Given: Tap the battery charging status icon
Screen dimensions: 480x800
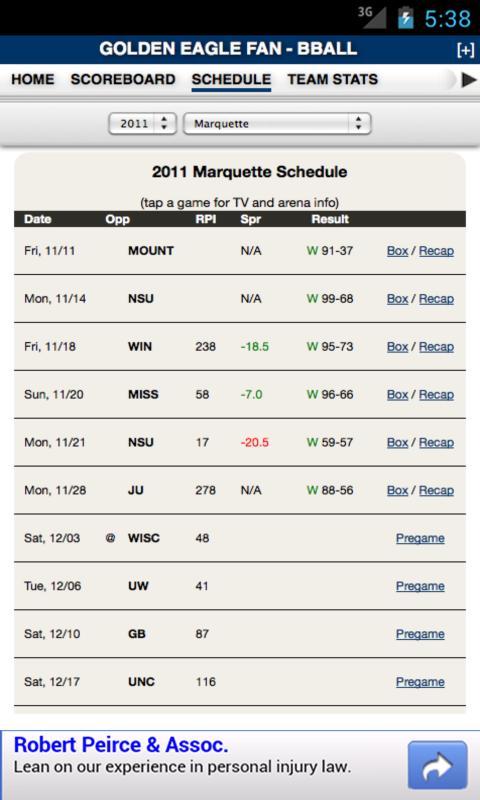Looking at the screenshot, I should tap(406, 18).
